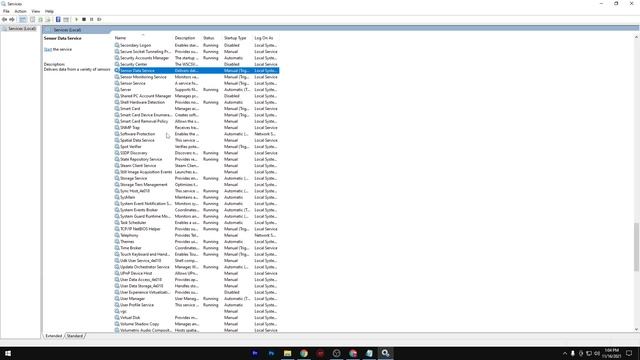
Task: Open the blue Help toolbar icon
Action: (x=58, y=19)
